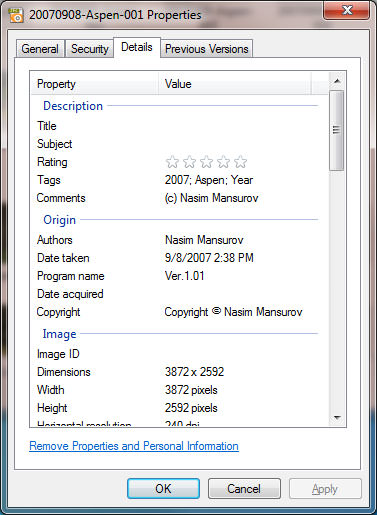Viewport: 377px width, 515px height.
Task: Click the Cancel button
Action: 244,489
